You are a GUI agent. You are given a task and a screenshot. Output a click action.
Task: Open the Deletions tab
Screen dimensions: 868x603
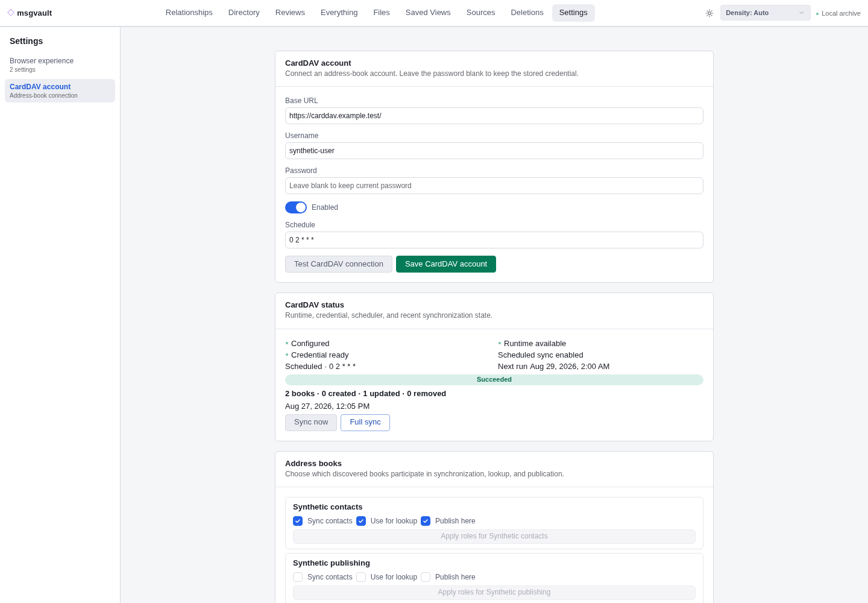(x=527, y=13)
